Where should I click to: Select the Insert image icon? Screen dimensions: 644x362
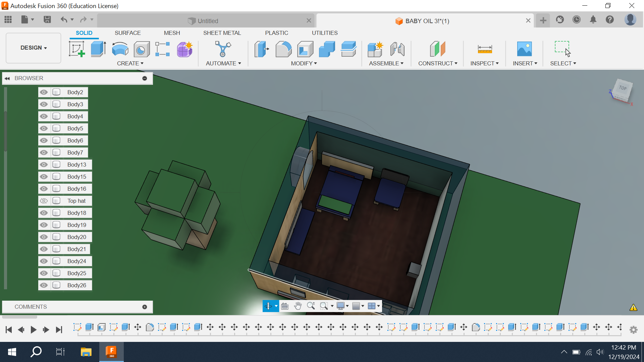tap(525, 49)
